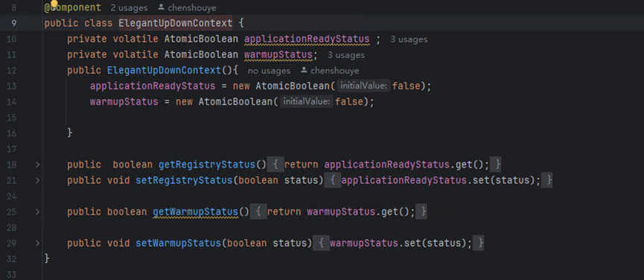Click warmupStatus field declaration on line 11
Viewport: 644px width, 280px height.
click(278, 54)
